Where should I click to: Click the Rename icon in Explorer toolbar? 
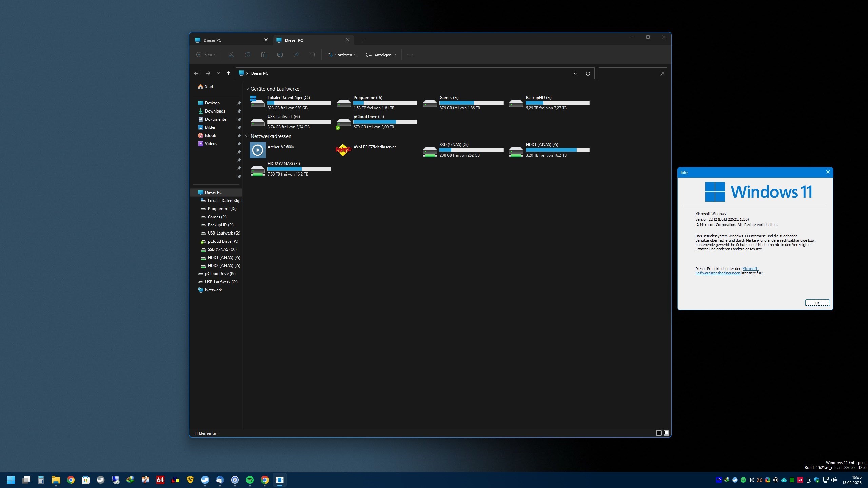pos(280,55)
